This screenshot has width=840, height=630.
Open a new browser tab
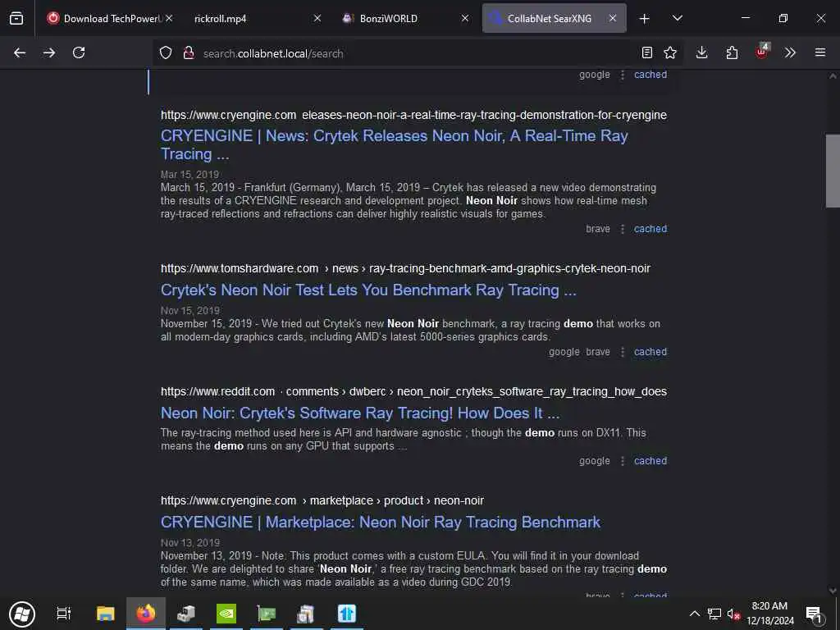click(645, 19)
